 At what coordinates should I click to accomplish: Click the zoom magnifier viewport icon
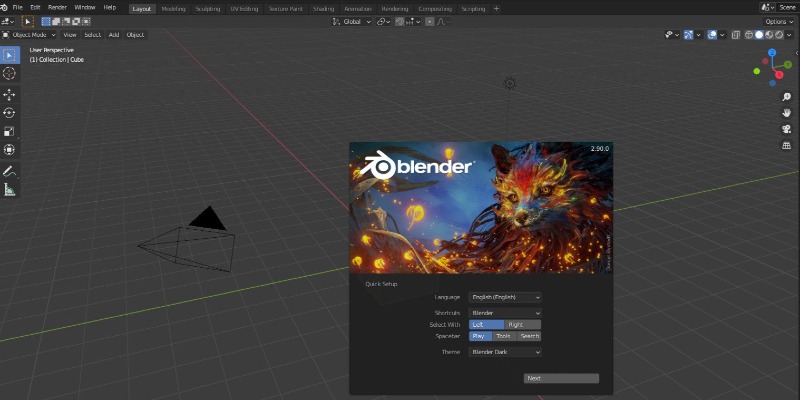[786, 98]
